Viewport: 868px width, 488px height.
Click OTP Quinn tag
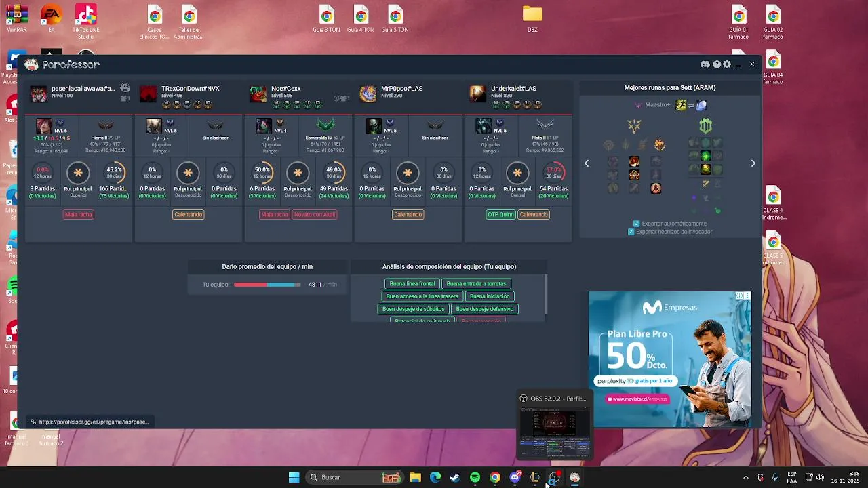[x=501, y=214]
